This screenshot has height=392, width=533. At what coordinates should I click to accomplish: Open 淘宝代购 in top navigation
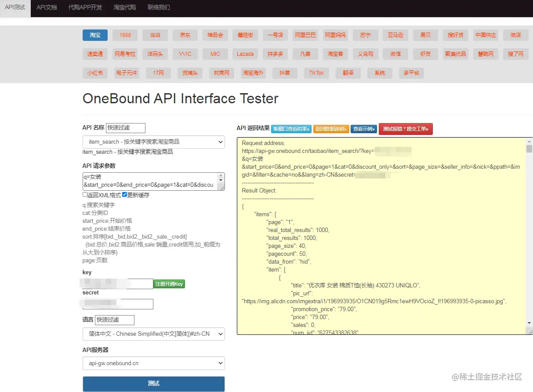(125, 8)
